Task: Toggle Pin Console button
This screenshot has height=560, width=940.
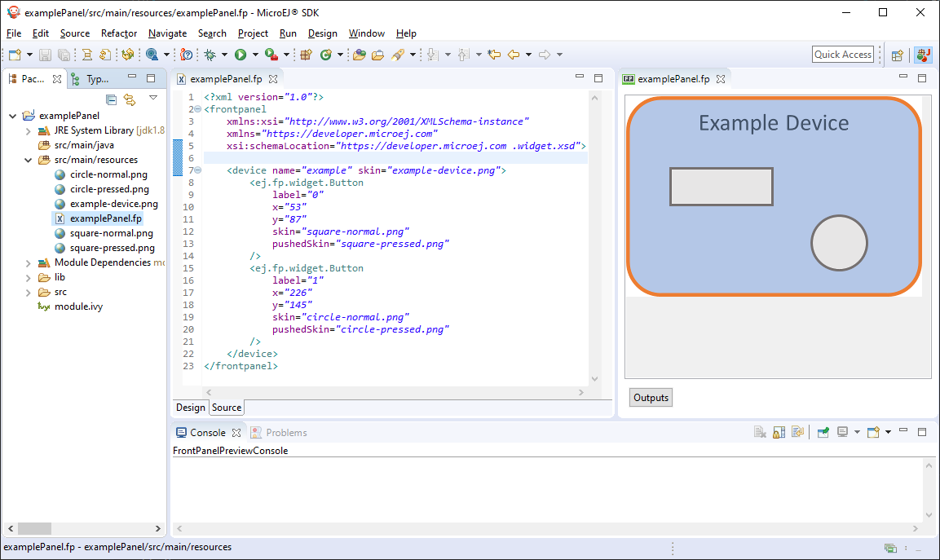Action: (823, 432)
